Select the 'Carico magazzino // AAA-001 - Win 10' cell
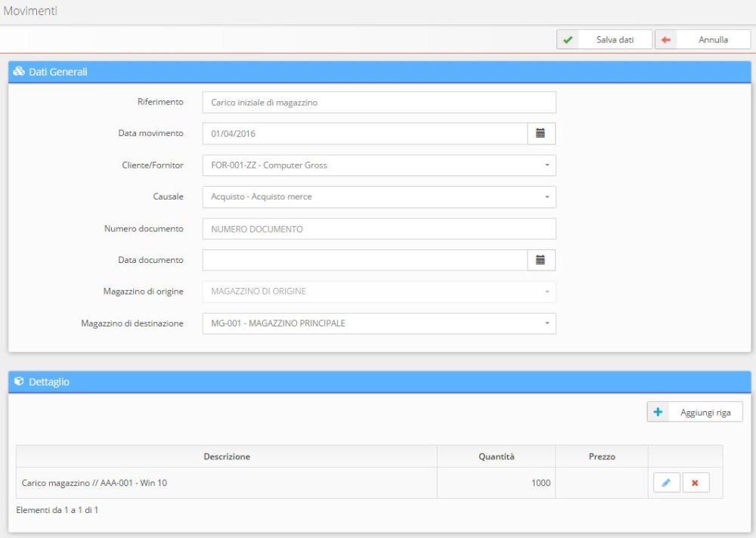The width and height of the screenshot is (756, 538). coord(227,483)
